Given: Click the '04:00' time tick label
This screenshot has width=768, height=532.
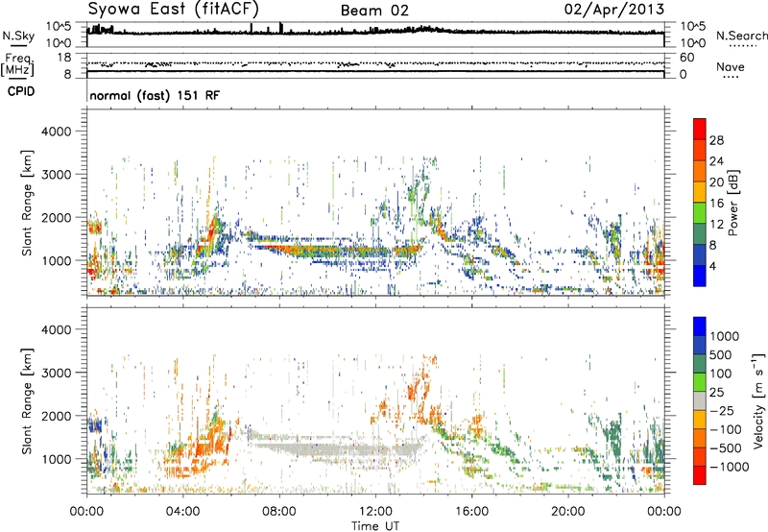Looking at the screenshot, I should point(182,512).
